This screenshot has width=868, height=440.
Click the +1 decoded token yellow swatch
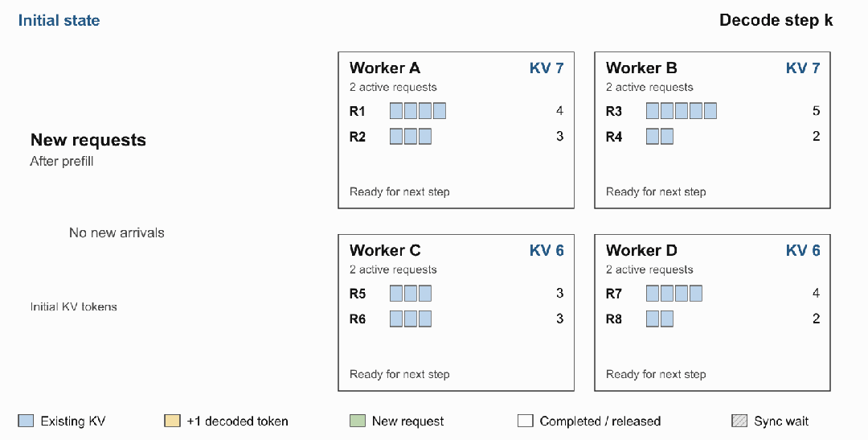coord(172,421)
